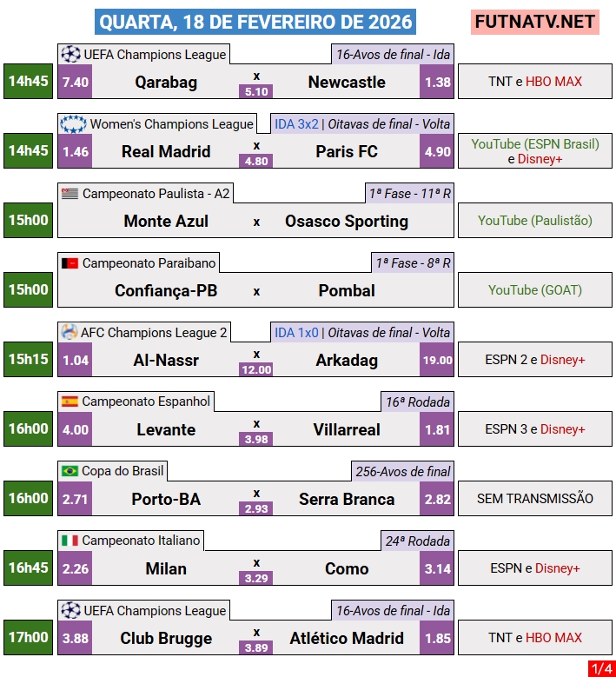Select the 1.38 odds for Newcastle

437,82
